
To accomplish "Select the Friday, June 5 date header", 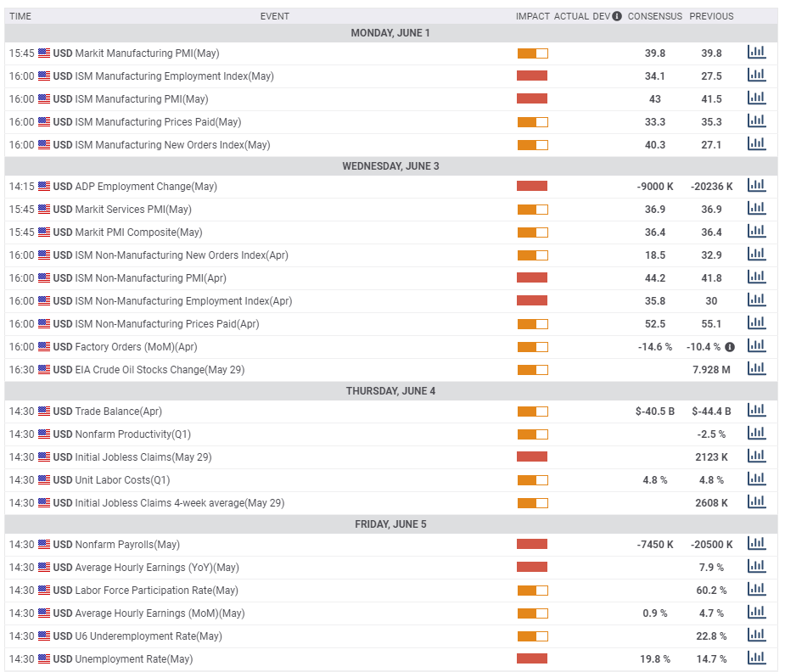I will (x=390, y=524).
